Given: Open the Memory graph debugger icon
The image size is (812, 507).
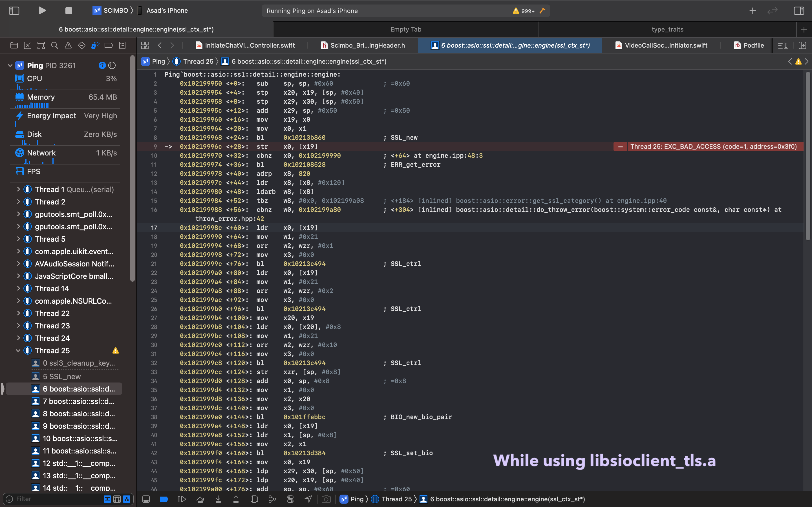Looking at the screenshot, I should tap(272, 499).
